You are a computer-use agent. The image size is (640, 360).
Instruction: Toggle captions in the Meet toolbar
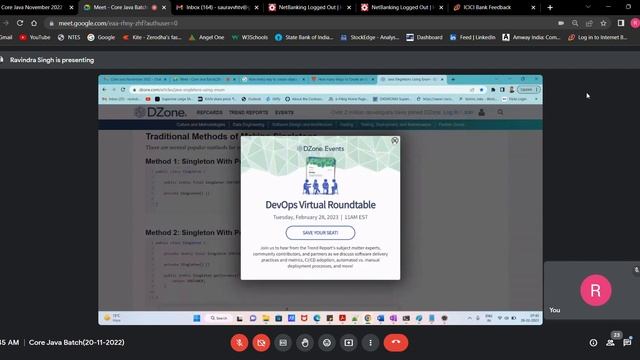click(283, 343)
